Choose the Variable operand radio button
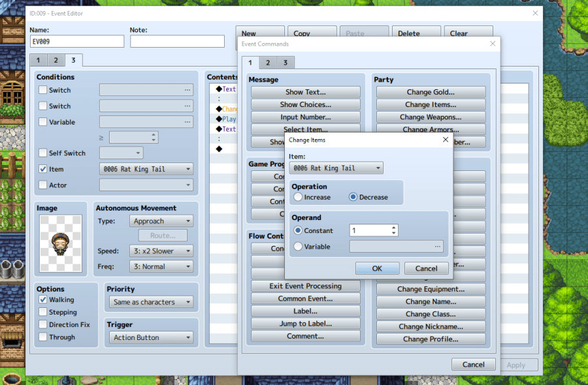The image size is (588, 385). (x=299, y=247)
